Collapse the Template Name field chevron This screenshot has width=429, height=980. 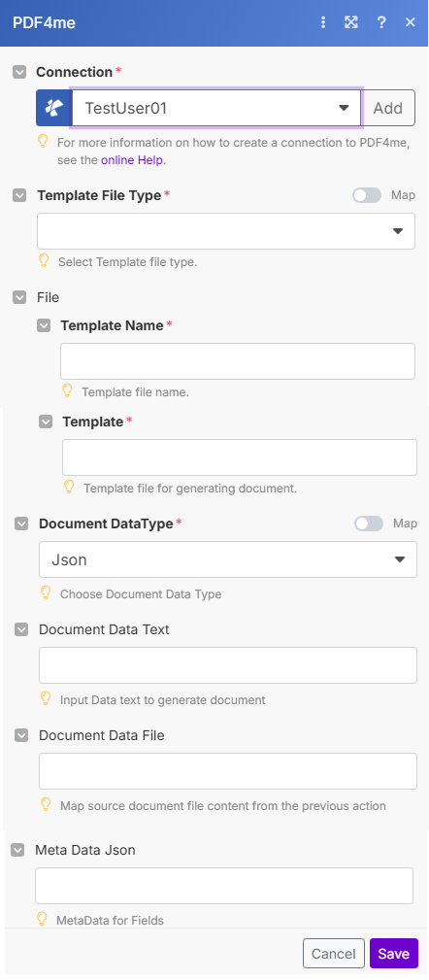click(x=44, y=325)
